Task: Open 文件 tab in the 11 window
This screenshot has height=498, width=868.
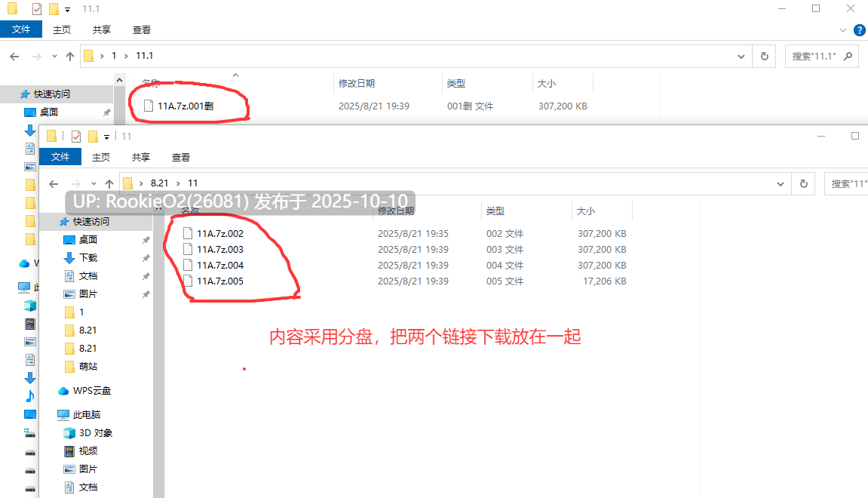Action: (x=60, y=157)
